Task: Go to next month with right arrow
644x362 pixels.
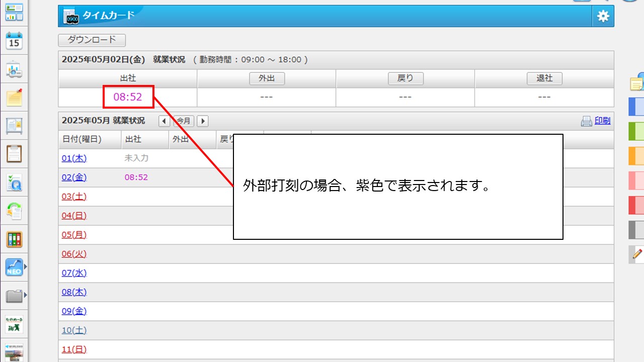Action: tap(202, 121)
